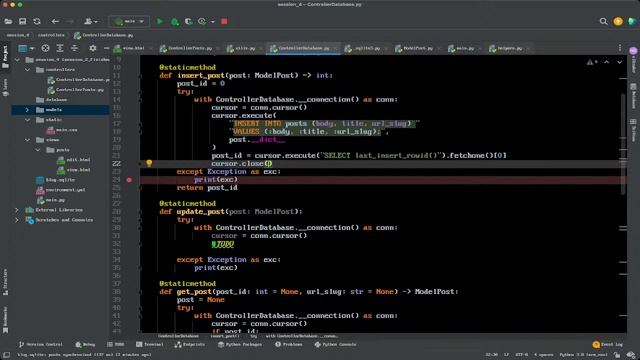Click the warnings indicator in the editor corner
Image resolution: width=640 pixels, height=360 pixels.
pyautogui.click(x=592, y=62)
